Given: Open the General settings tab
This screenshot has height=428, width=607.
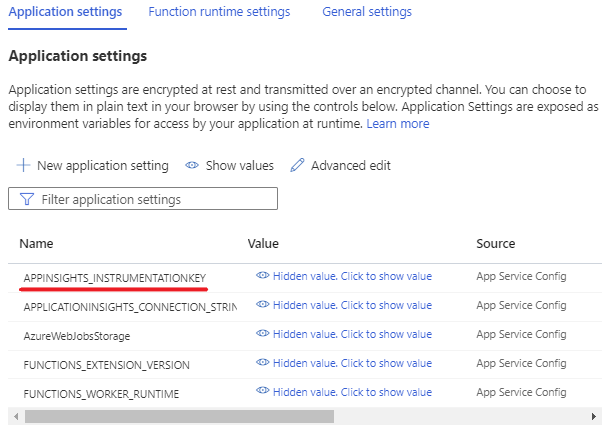Looking at the screenshot, I should click(x=366, y=12).
